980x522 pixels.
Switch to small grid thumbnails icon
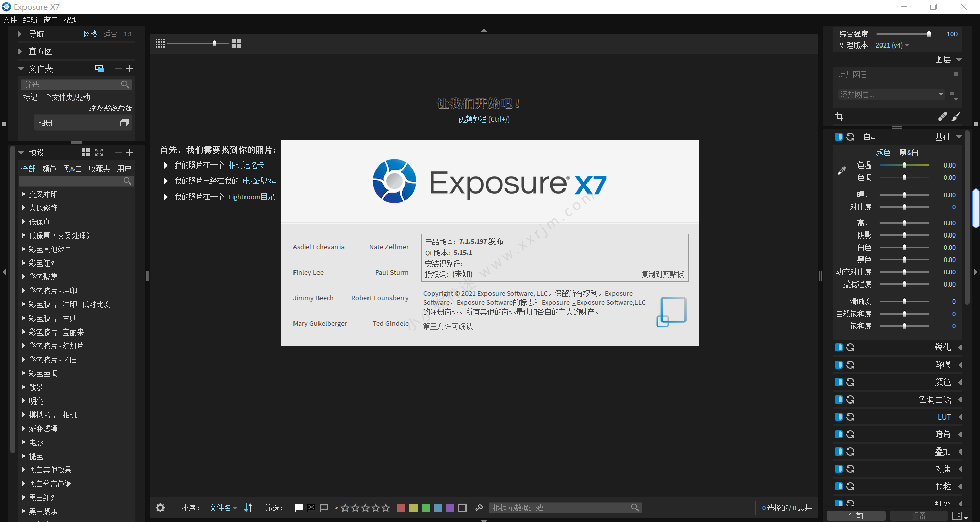[160, 43]
